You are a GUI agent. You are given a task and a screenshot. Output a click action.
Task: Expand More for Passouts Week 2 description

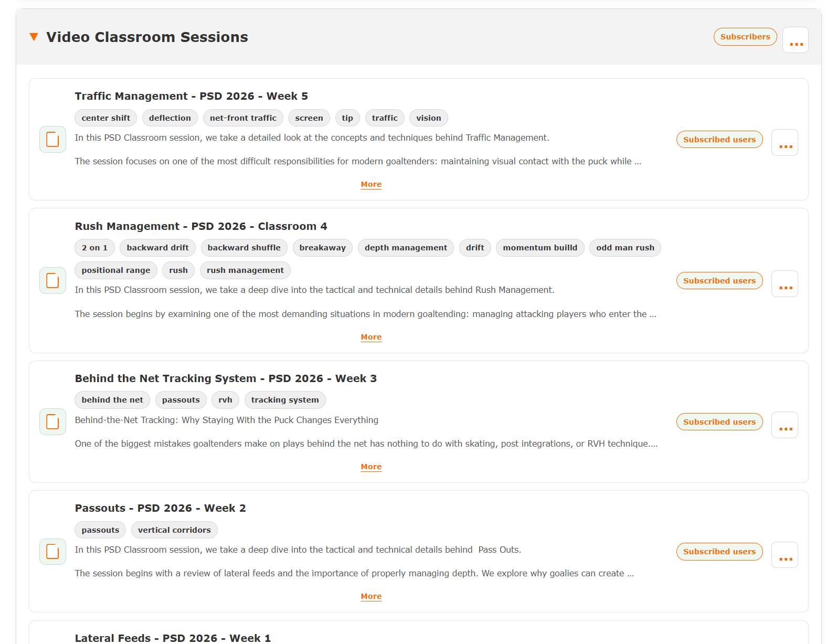point(371,596)
